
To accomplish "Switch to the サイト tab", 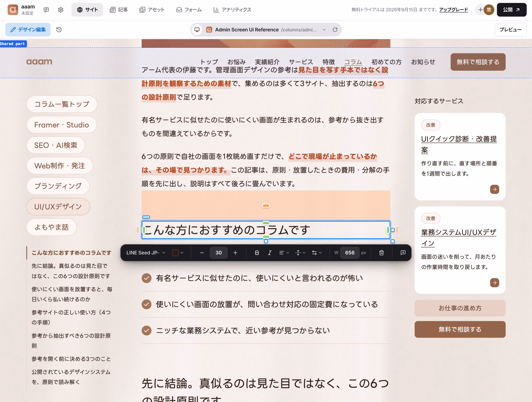I will (x=87, y=10).
